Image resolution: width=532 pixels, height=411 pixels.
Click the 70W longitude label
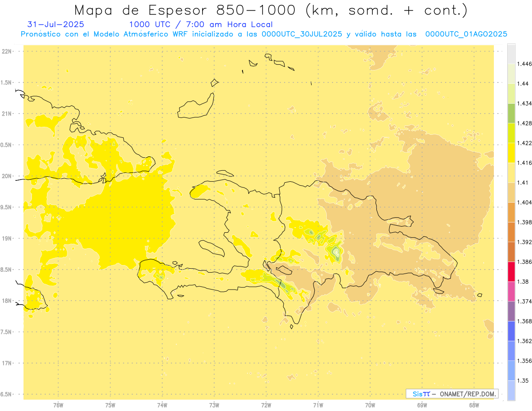coord(370,405)
